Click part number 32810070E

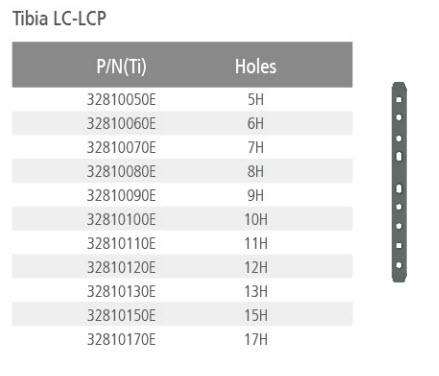(x=121, y=148)
